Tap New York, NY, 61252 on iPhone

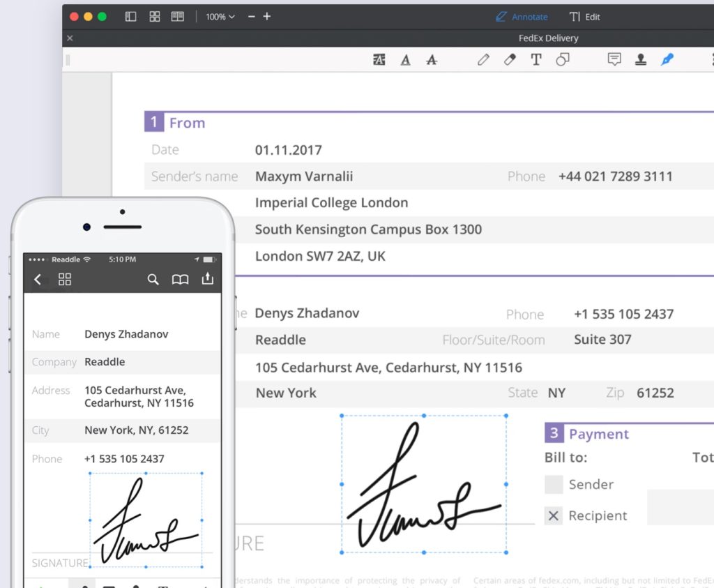[137, 430]
